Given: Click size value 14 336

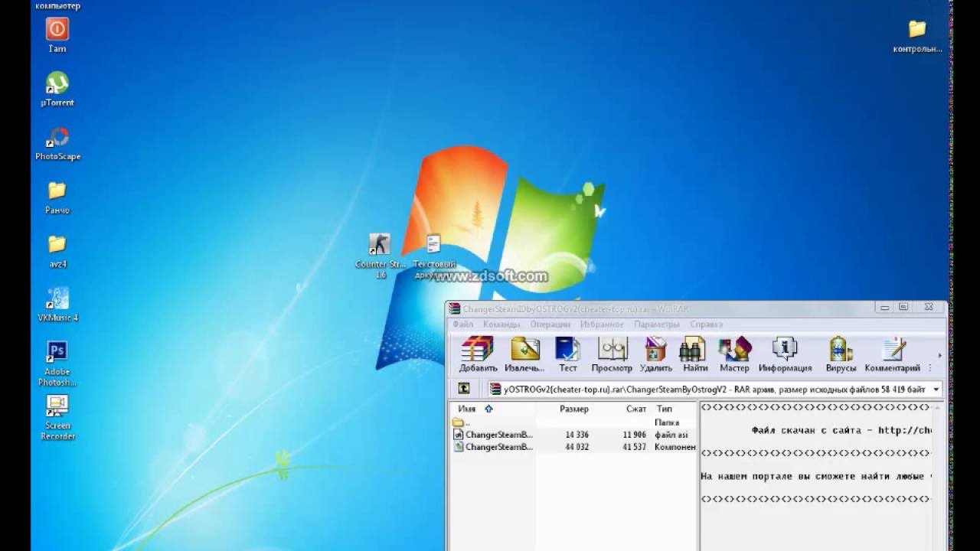Looking at the screenshot, I should (577, 435).
